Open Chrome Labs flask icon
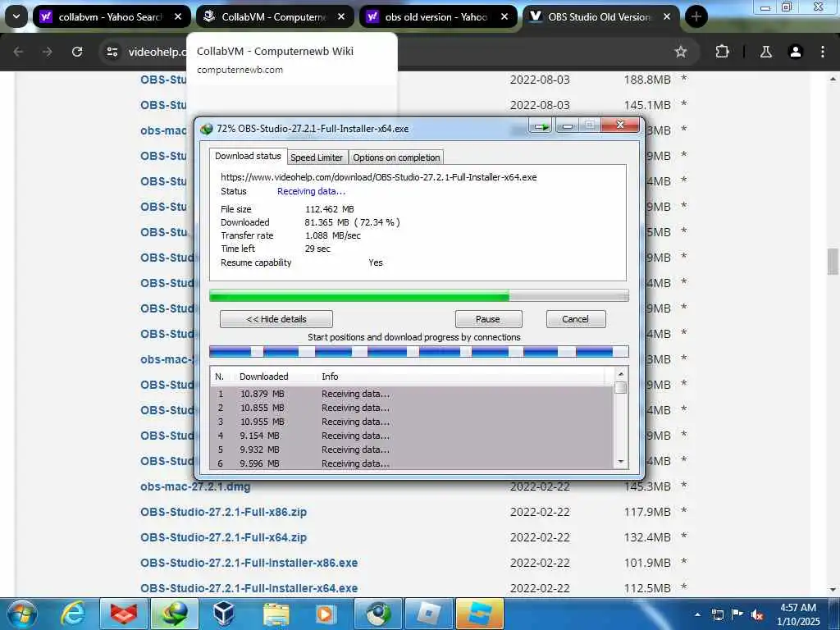The width and height of the screenshot is (840, 630). 766,52
